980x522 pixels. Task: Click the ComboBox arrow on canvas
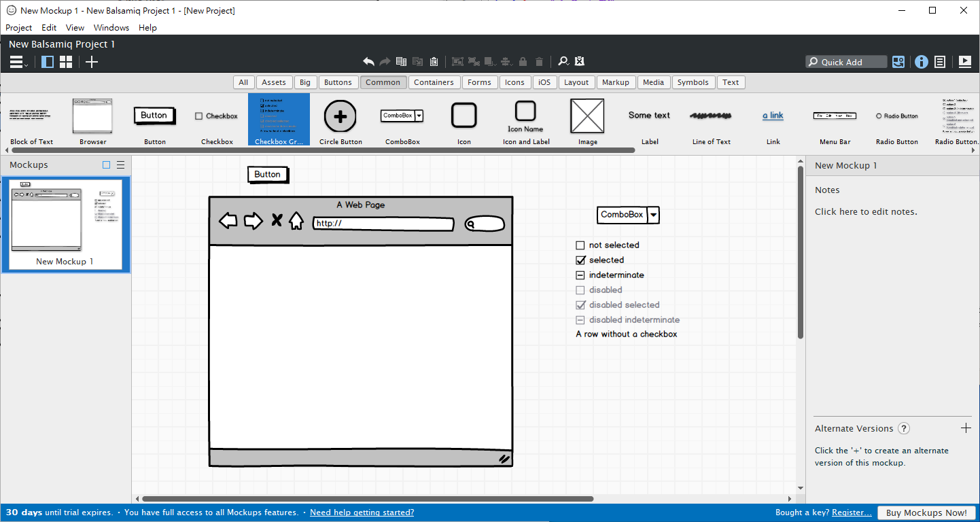click(653, 215)
